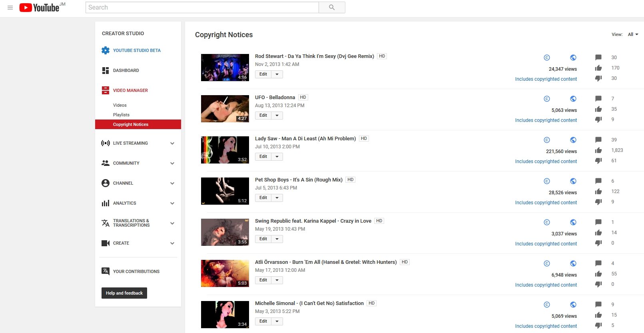Click the Video Manager icon

point(106,90)
